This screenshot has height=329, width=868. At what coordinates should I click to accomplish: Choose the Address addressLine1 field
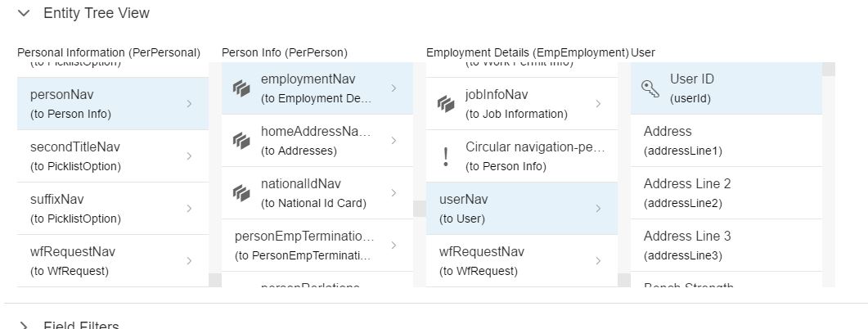[x=726, y=141]
